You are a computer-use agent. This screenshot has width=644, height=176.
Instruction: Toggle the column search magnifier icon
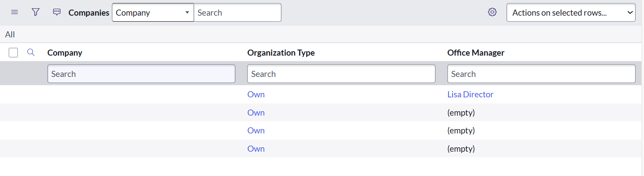point(30,53)
